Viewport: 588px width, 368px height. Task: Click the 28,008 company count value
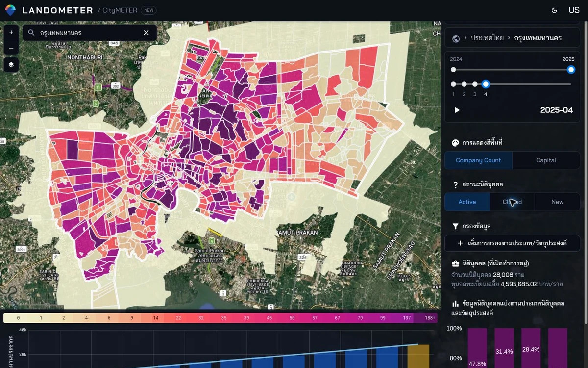pyautogui.click(x=503, y=275)
